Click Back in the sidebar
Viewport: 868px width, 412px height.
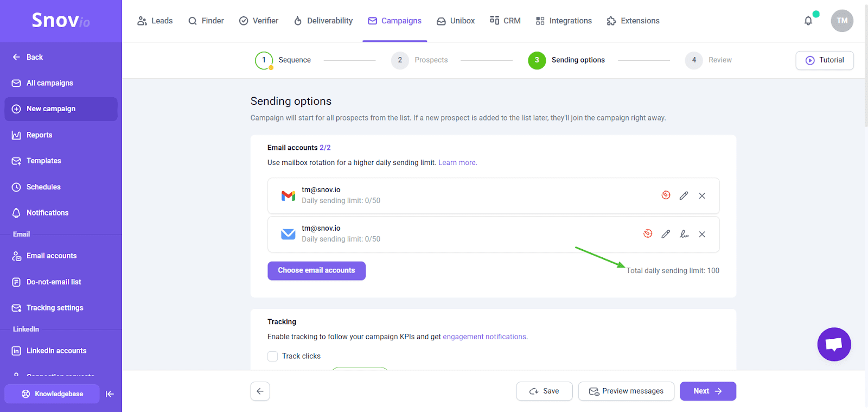pyautogui.click(x=28, y=57)
